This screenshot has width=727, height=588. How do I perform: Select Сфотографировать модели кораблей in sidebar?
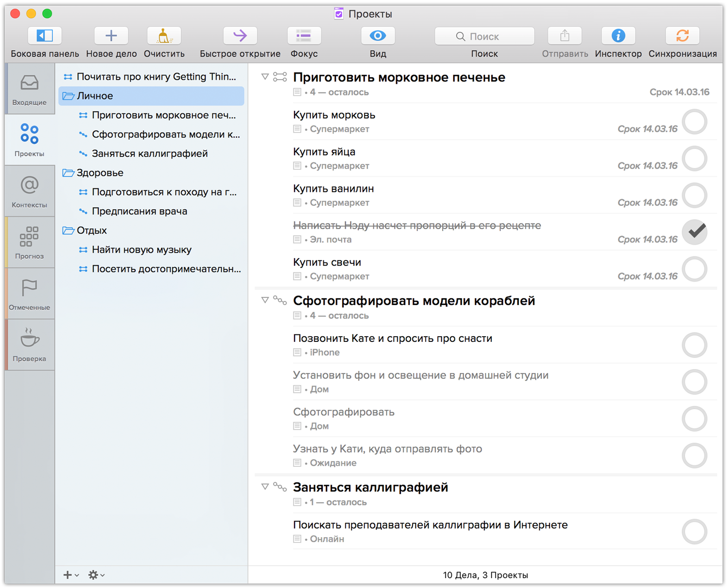coord(151,134)
